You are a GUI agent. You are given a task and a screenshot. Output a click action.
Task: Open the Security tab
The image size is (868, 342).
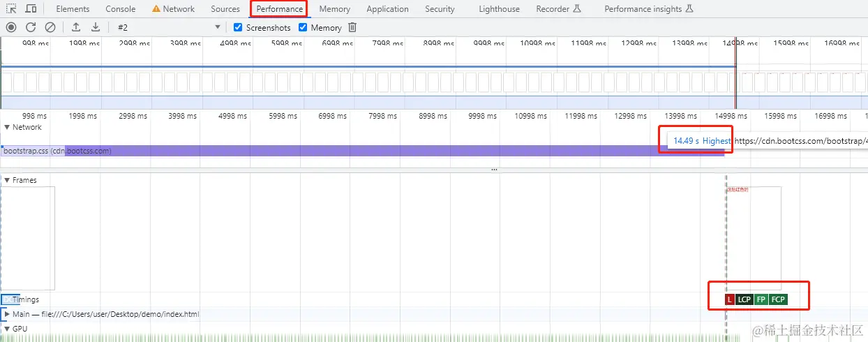click(x=440, y=9)
